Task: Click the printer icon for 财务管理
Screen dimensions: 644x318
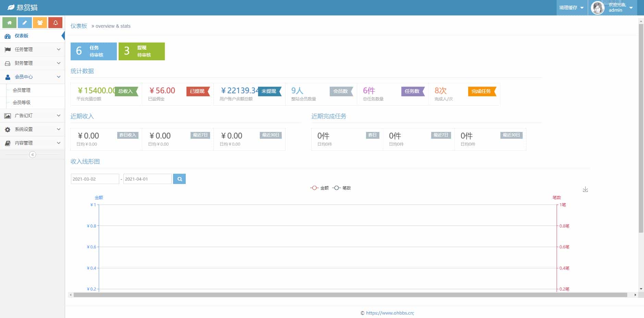Action: [8, 63]
